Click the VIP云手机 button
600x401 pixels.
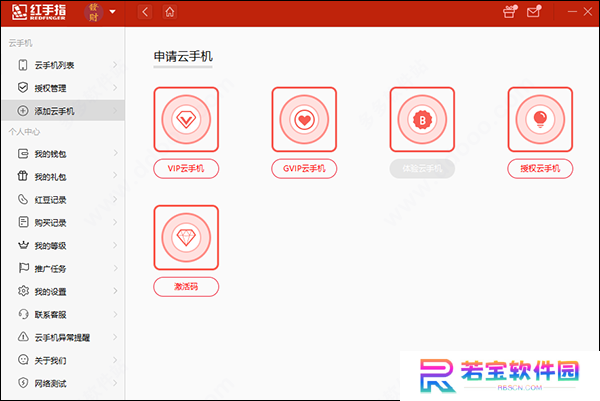[x=186, y=169]
